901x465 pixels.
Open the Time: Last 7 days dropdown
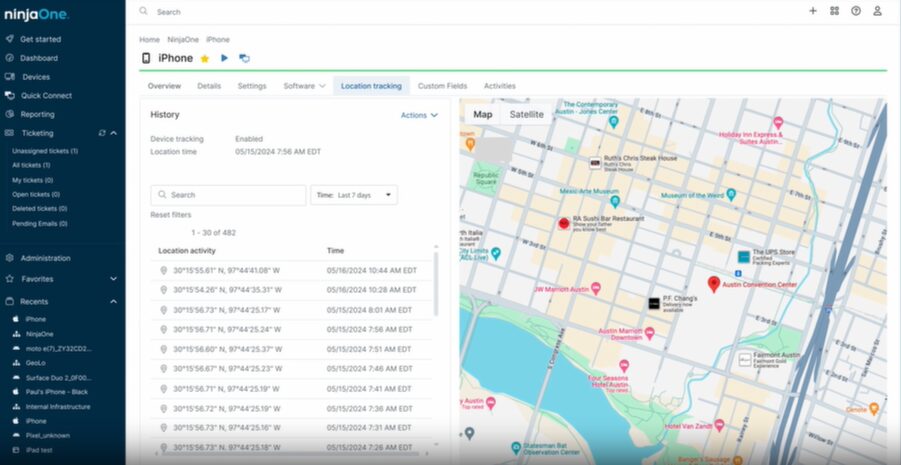(x=354, y=195)
